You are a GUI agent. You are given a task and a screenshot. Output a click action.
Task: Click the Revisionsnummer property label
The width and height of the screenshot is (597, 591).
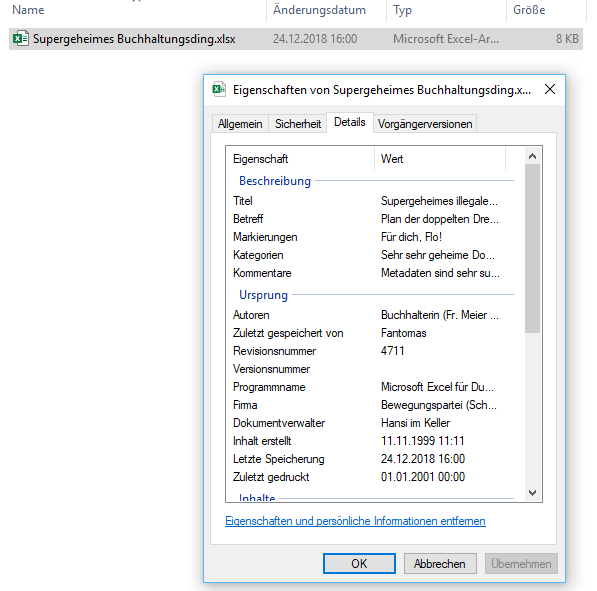pos(275,351)
